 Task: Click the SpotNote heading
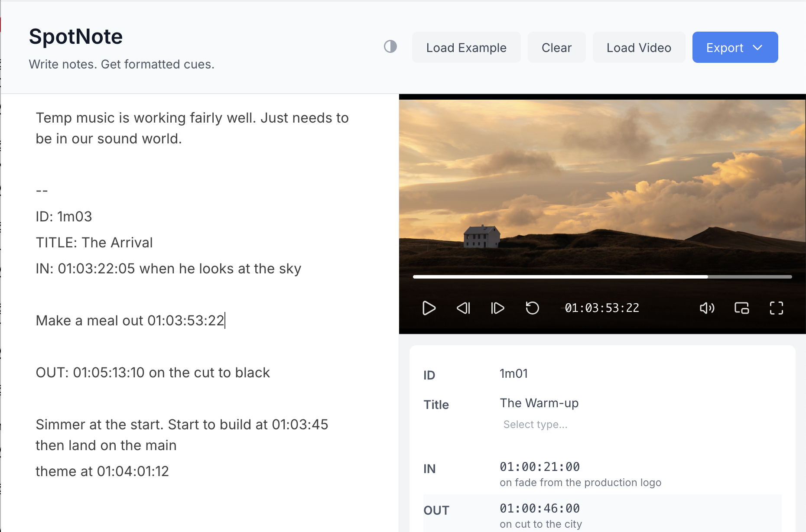pyautogui.click(x=75, y=36)
